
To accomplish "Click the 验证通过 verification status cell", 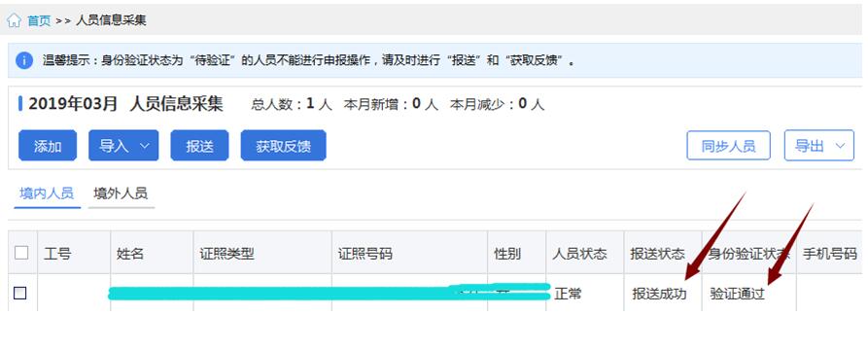I will [738, 294].
